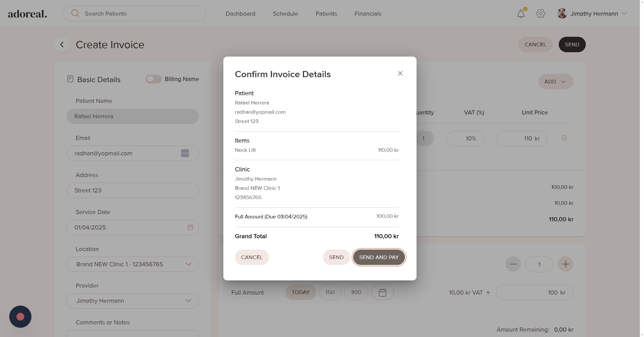The height and width of the screenshot is (337, 644).
Task: Click the email field autofill icon
Action: click(185, 153)
